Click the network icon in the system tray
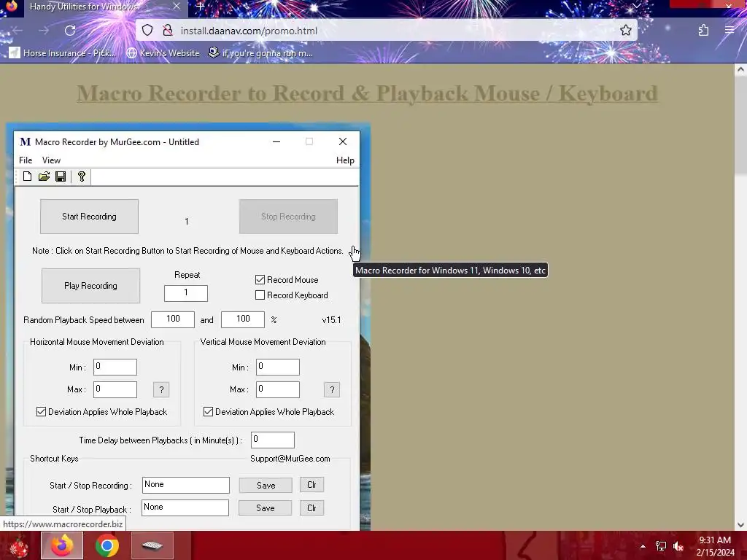 661,546
